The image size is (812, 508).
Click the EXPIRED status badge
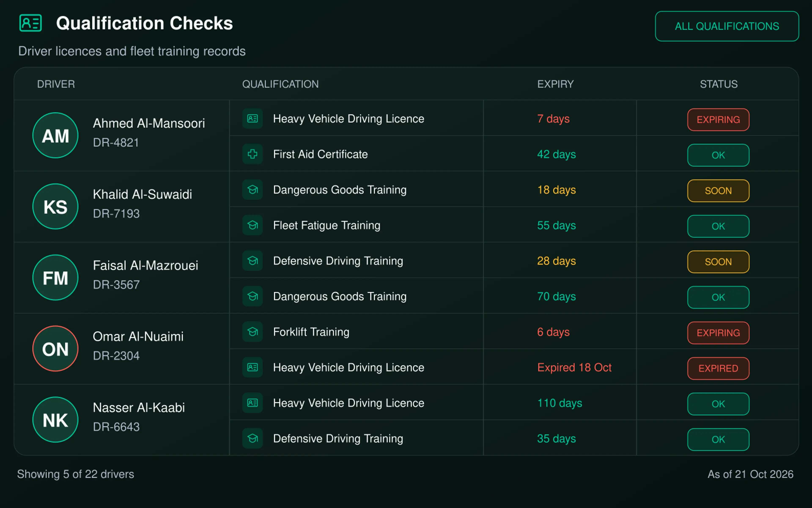pos(718,368)
